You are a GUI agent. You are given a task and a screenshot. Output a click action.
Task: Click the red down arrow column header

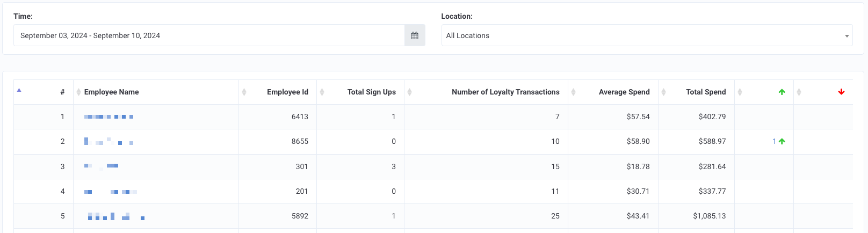coord(841,92)
